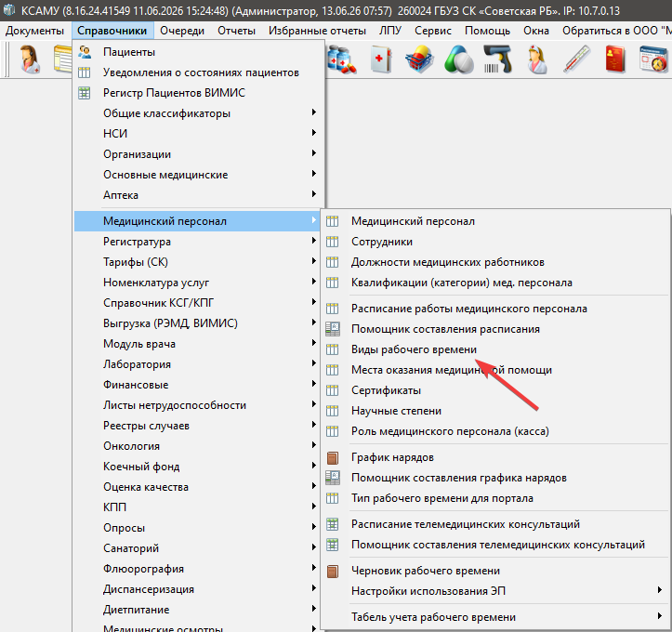Click the medical card red cross icon
The image size is (672, 632).
[x=381, y=59]
